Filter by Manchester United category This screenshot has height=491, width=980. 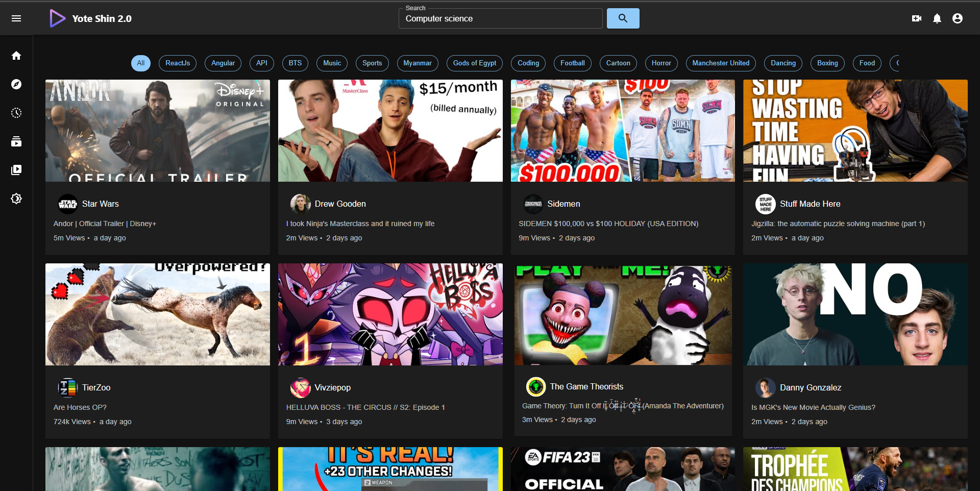[x=721, y=63]
